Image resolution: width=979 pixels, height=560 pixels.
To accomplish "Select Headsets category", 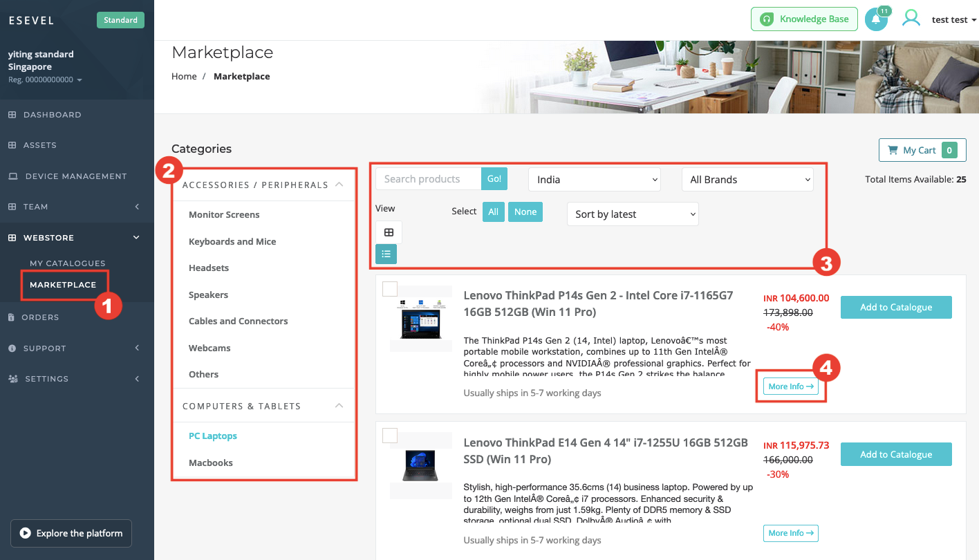I will tap(209, 268).
